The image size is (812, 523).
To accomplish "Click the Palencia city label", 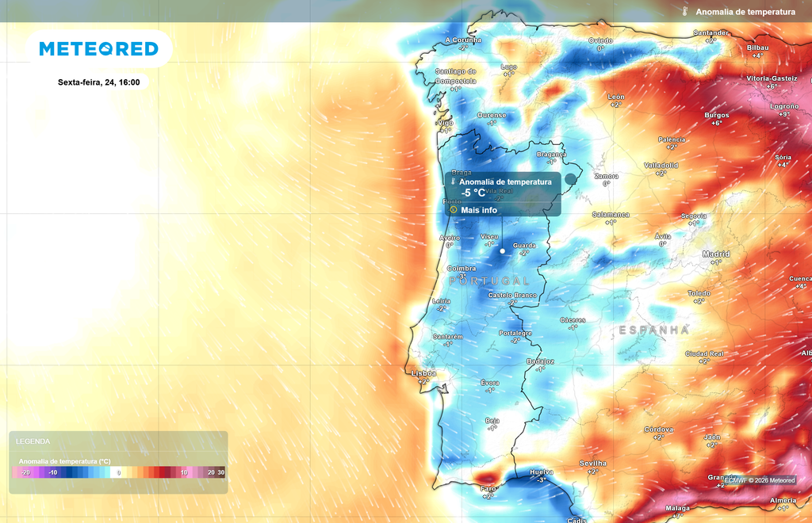I will click(x=672, y=139).
